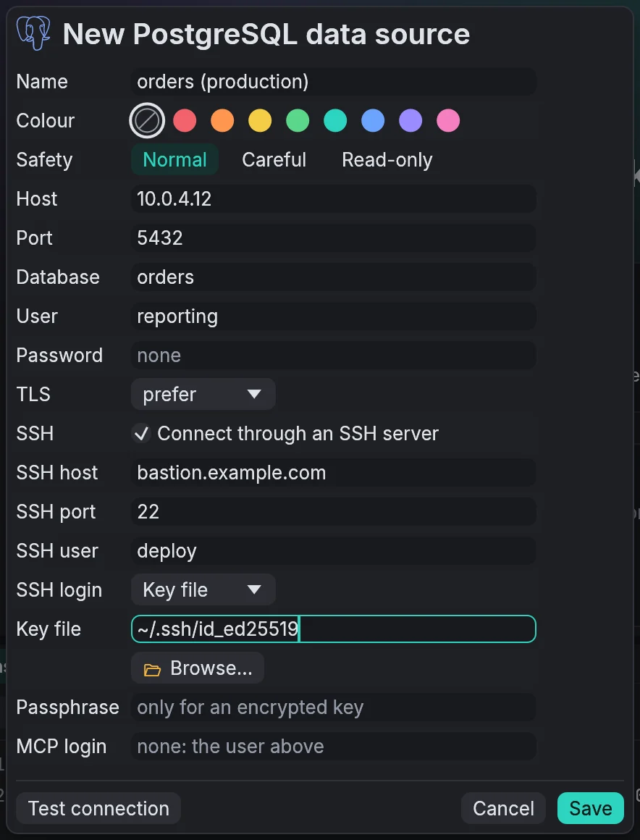Set Safety to Normal
The image size is (640, 840).
(174, 159)
